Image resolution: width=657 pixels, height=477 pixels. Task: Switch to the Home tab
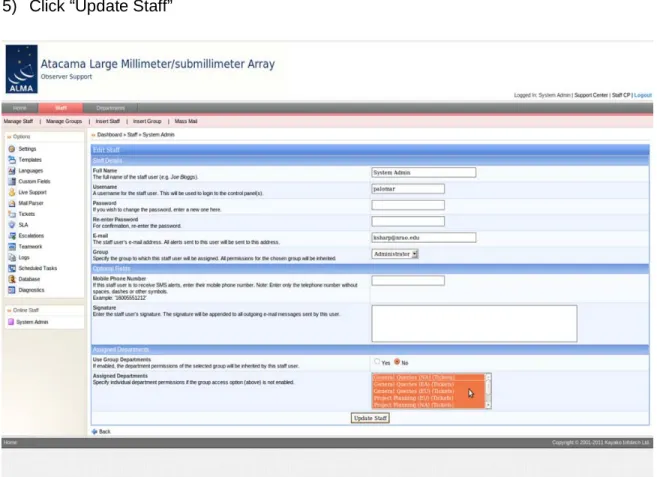pos(20,108)
